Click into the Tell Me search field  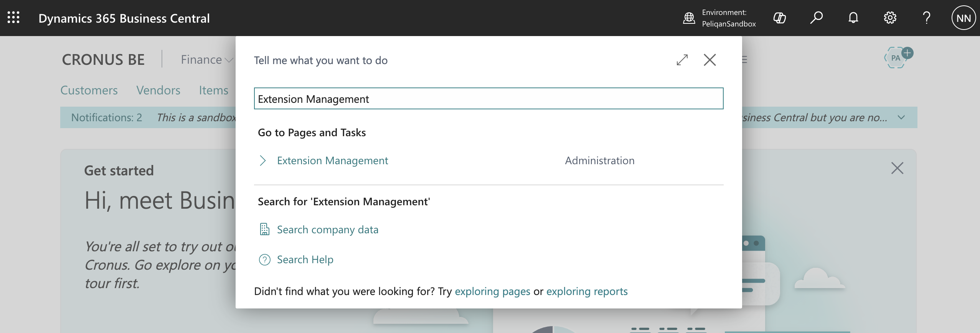tap(488, 99)
